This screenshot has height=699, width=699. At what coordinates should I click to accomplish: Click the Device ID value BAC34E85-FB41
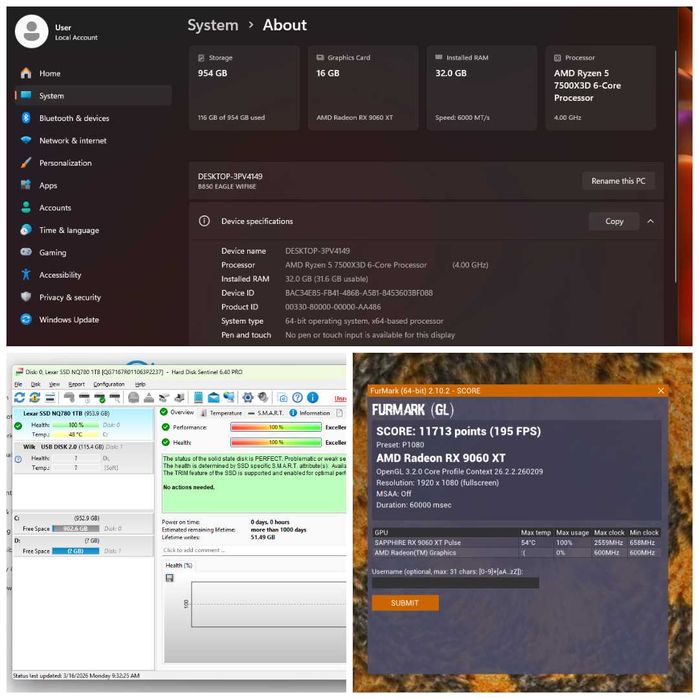[x=359, y=292]
